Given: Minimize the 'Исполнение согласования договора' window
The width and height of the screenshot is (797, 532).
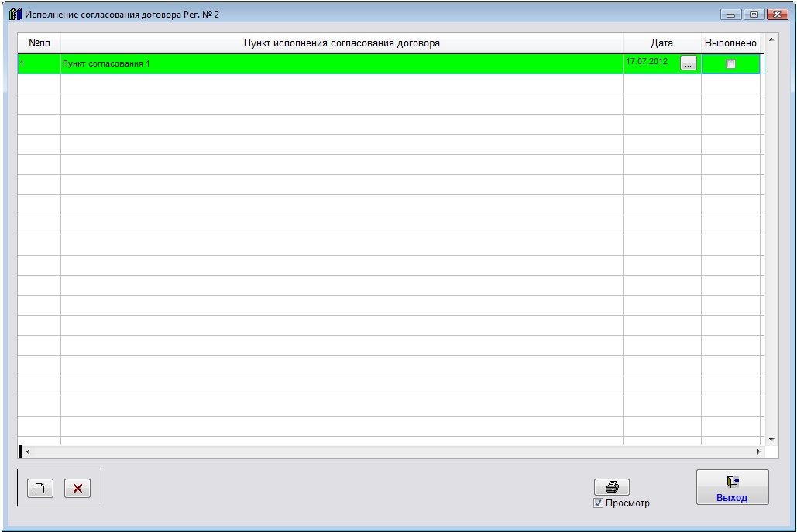Looking at the screenshot, I should click(730, 15).
